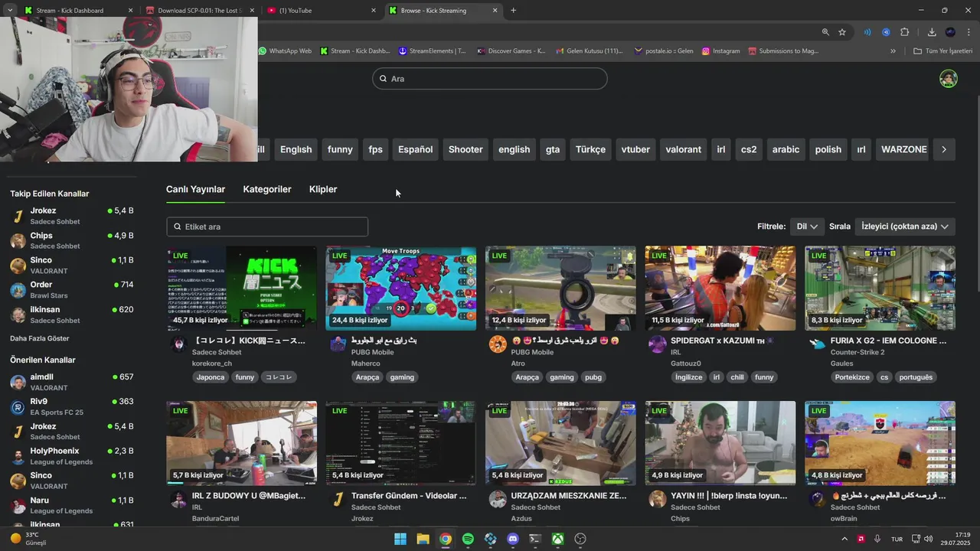Viewport: 980px width, 551px height.
Task: Show hidden system tray icons
Action: (844, 539)
